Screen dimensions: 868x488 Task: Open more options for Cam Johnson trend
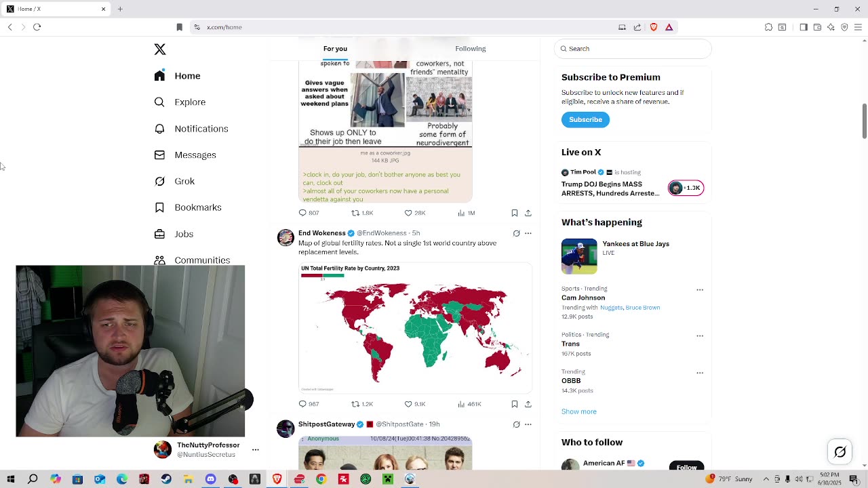(x=700, y=290)
